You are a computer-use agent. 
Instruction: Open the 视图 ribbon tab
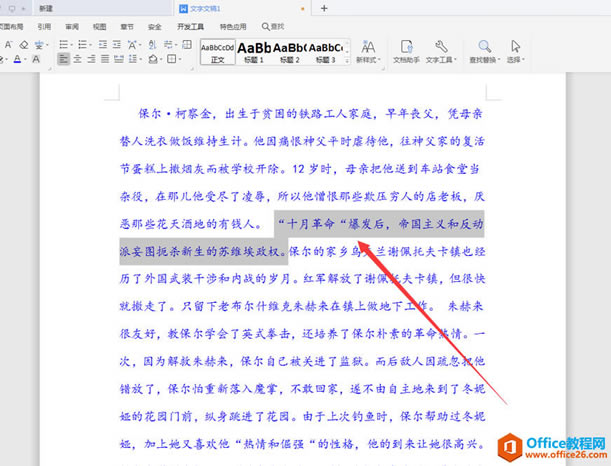99,26
